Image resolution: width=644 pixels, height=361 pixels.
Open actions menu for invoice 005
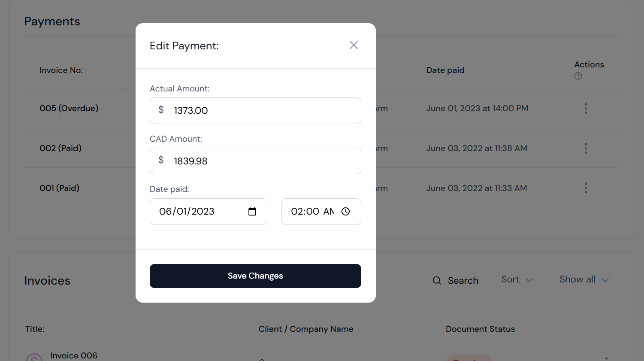click(586, 109)
